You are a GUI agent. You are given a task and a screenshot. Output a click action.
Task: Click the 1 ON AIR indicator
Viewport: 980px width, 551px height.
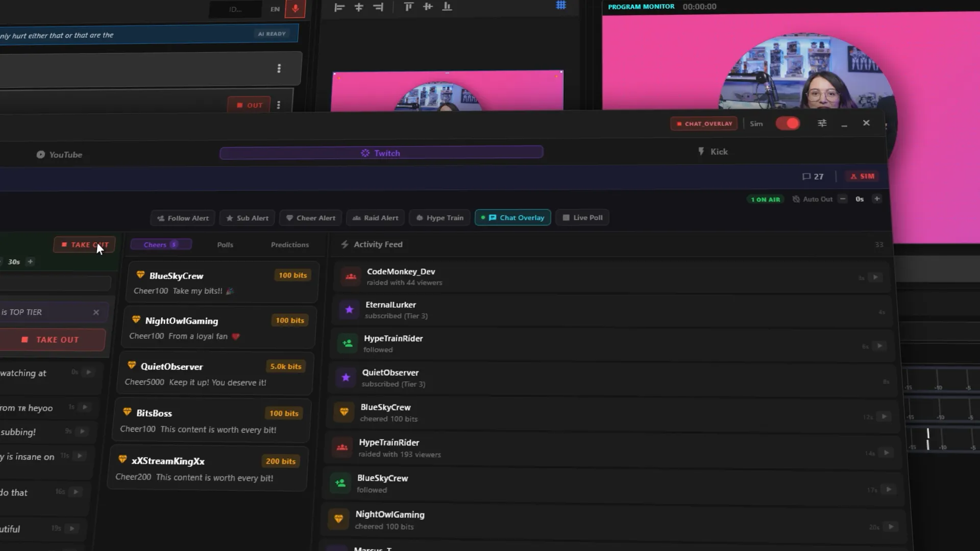(766, 199)
